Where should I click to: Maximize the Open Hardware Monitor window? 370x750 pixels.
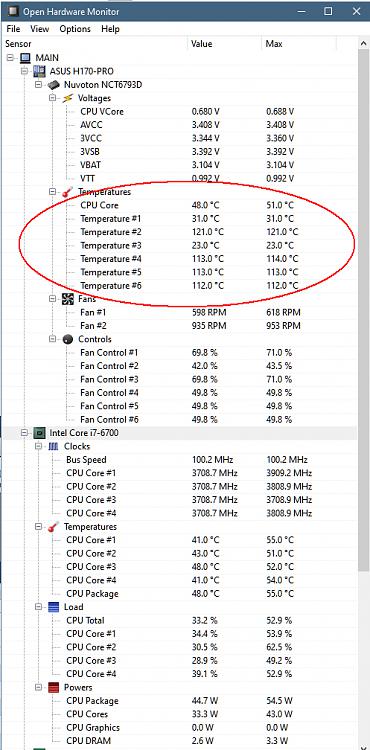tap(328, 11)
